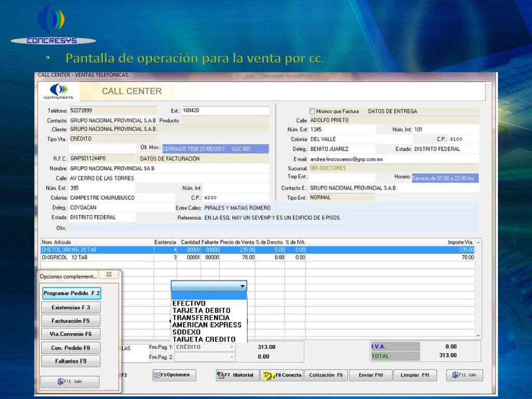Click the Concresys logo in Call Center header

tap(58, 91)
